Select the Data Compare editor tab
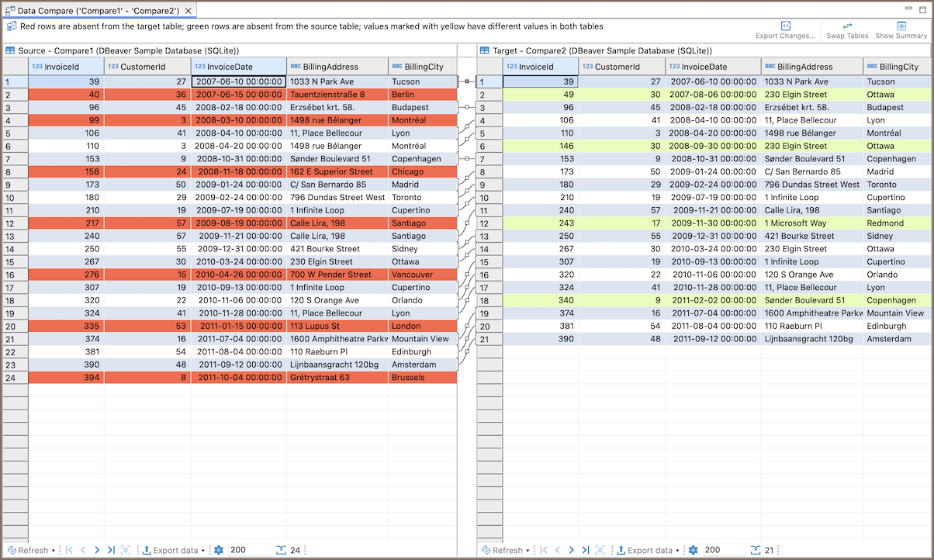The height and width of the screenshot is (560, 934). point(98,11)
